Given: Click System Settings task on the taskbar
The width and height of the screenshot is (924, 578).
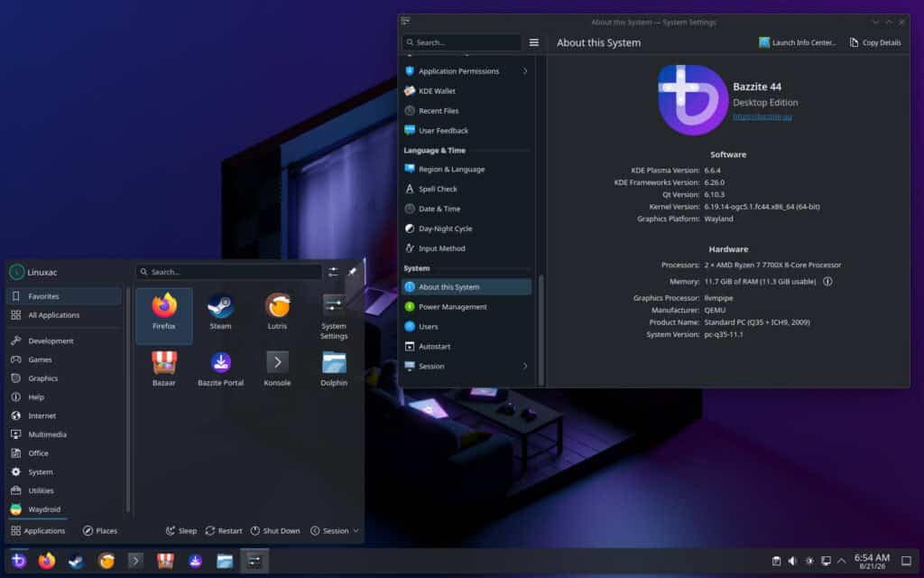Looking at the screenshot, I should (x=254, y=560).
